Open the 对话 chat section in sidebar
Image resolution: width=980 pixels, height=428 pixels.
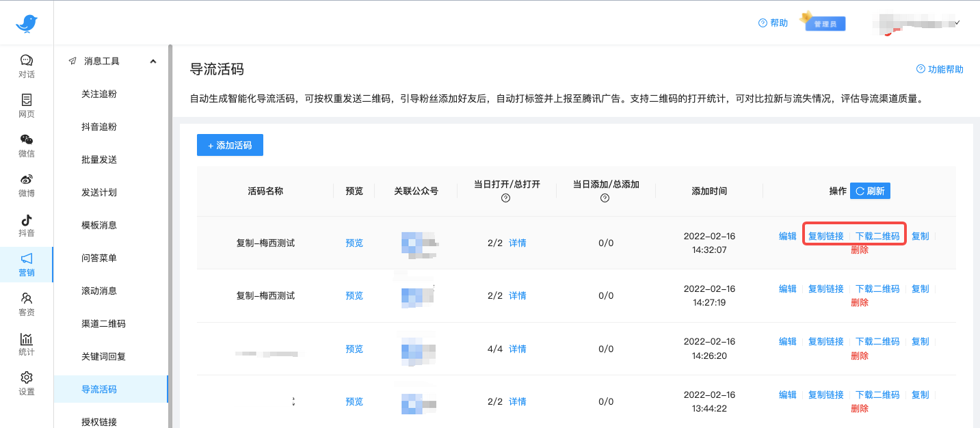(x=27, y=65)
